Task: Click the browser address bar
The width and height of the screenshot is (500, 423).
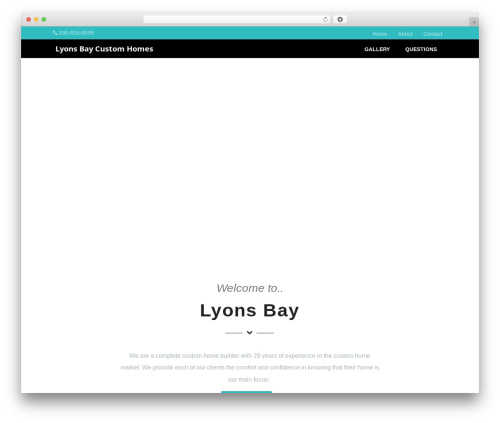Action: coord(237,20)
